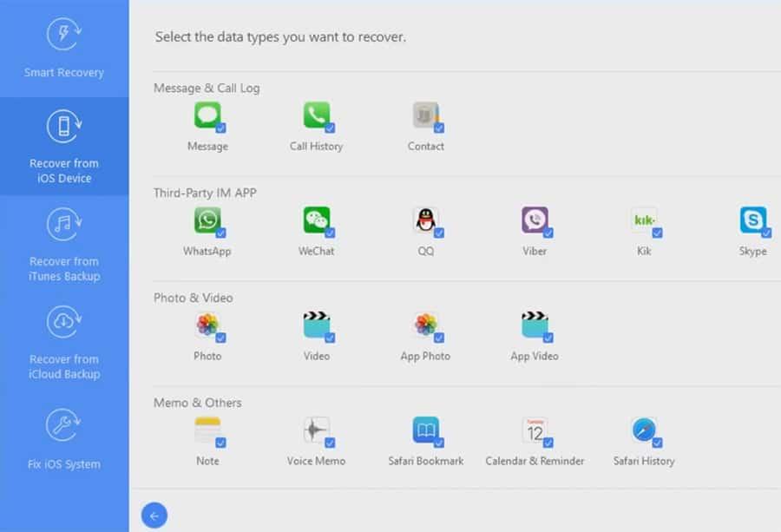Select Recover from iCloud Backup
The width and height of the screenshot is (781, 532).
click(64, 343)
